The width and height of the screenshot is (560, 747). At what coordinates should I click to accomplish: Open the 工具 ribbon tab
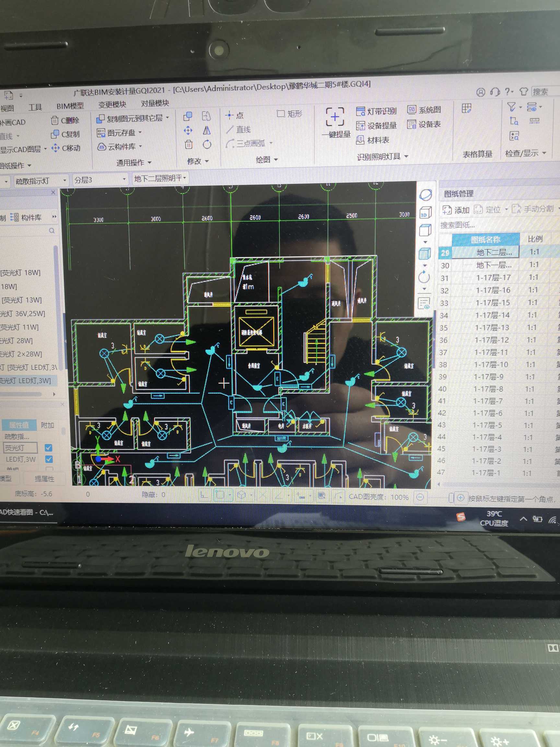(x=35, y=107)
